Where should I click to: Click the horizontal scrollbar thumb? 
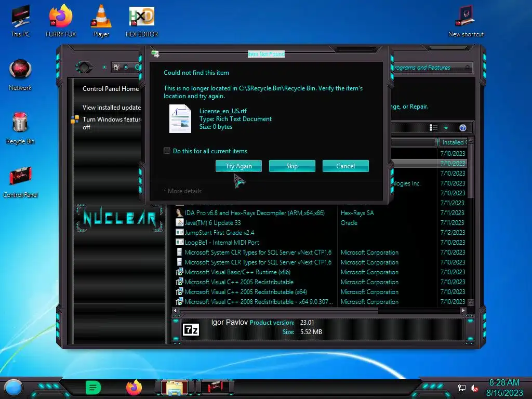coord(278,310)
